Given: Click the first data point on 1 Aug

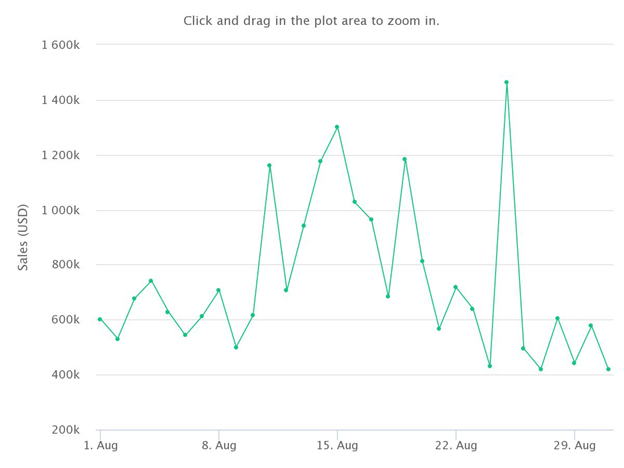Looking at the screenshot, I should [100, 319].
